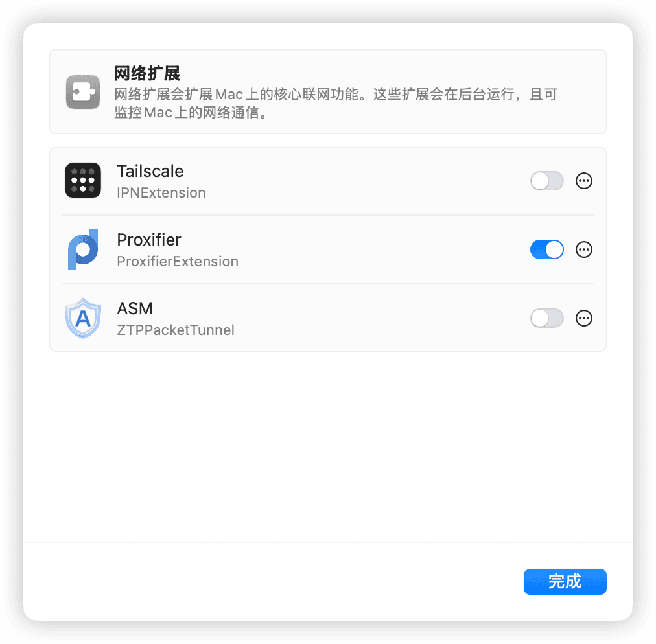656x644 pixels.
Task: Select the Proxifier name label
Action: pos(149,240)
